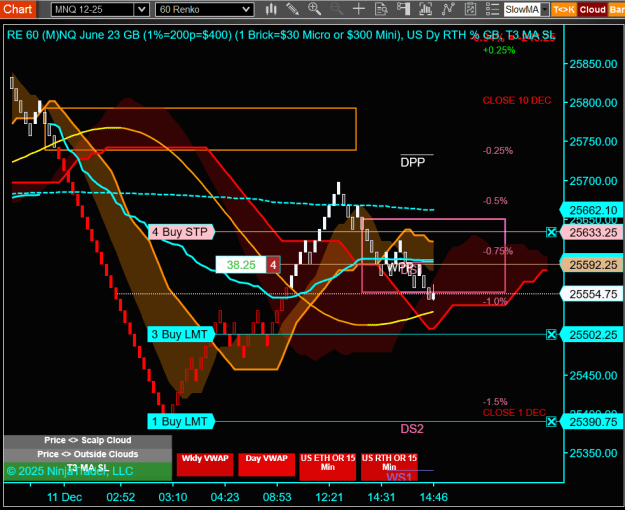Click the 25633.25 pink price marker

coord(592,232)
